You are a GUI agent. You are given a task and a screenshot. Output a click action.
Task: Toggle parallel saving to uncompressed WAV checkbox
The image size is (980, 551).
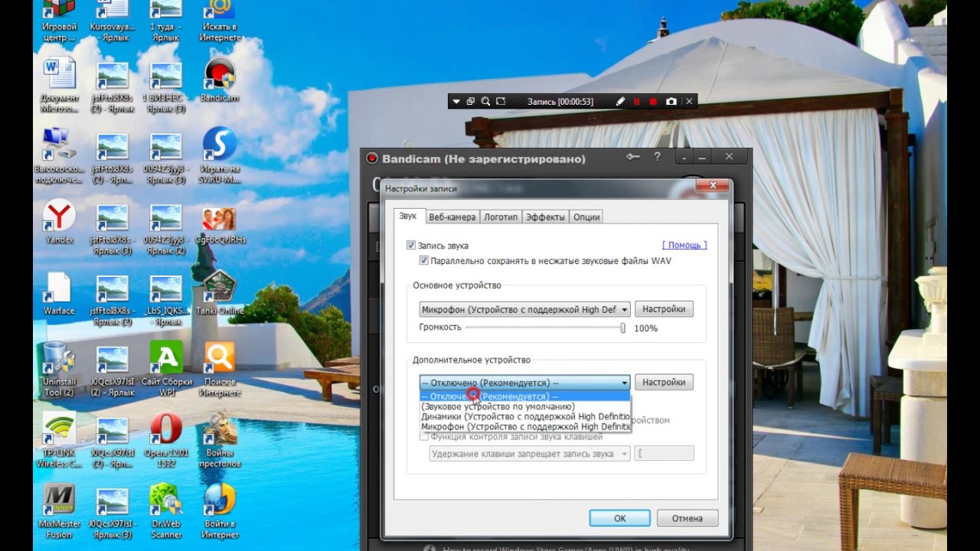[x=424, y=261]
